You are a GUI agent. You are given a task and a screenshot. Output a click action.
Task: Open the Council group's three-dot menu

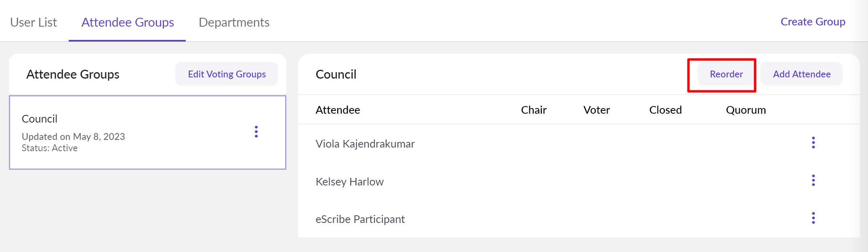coord(256,132)
